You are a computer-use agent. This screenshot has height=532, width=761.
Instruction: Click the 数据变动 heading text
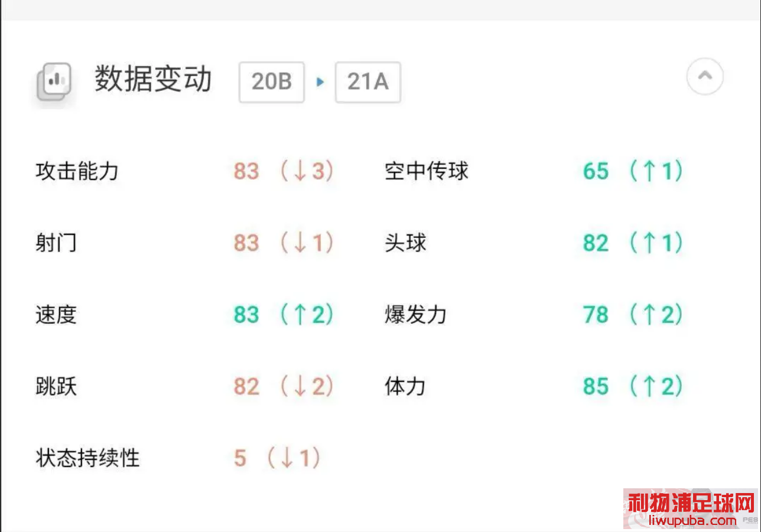tap(153, 80)
